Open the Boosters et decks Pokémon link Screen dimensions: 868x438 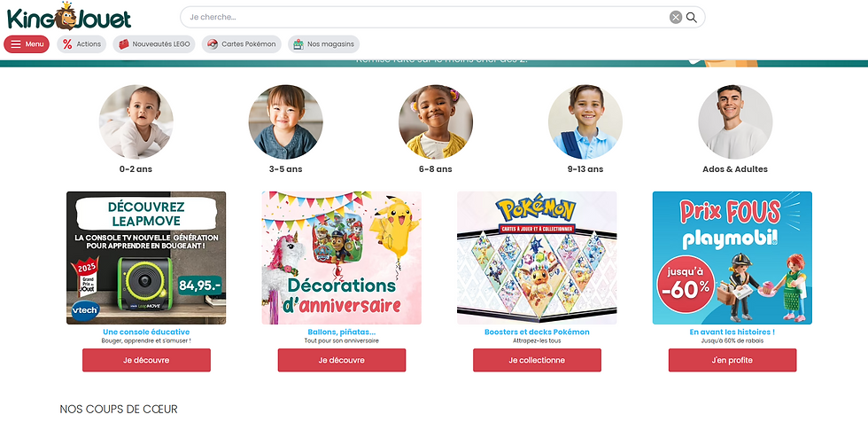[x=537, y=332]
